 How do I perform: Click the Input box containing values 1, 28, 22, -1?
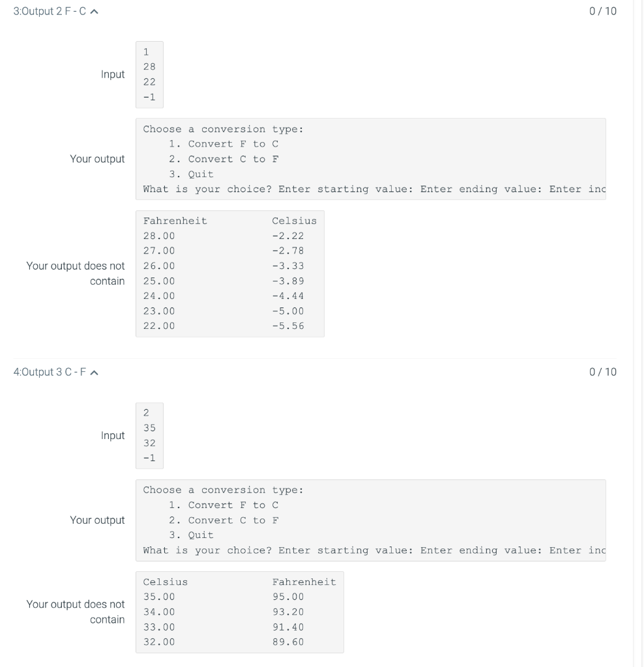149,74
